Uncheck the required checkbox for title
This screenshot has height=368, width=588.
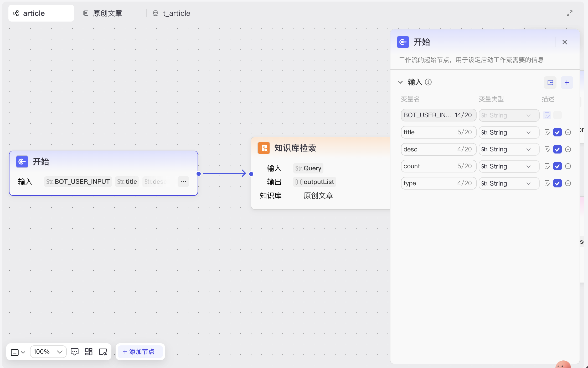(x=557, y=132)
